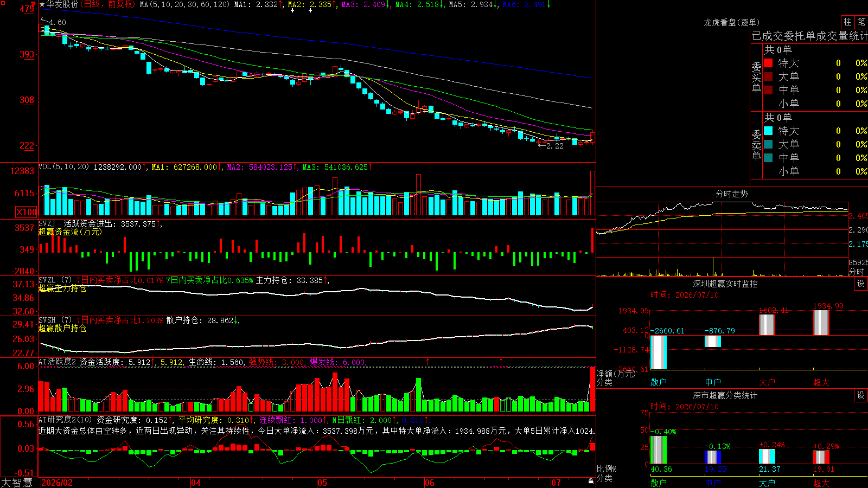
Task: Select the dark red 中单 buy-order swatch
Action: coord(768,90)
